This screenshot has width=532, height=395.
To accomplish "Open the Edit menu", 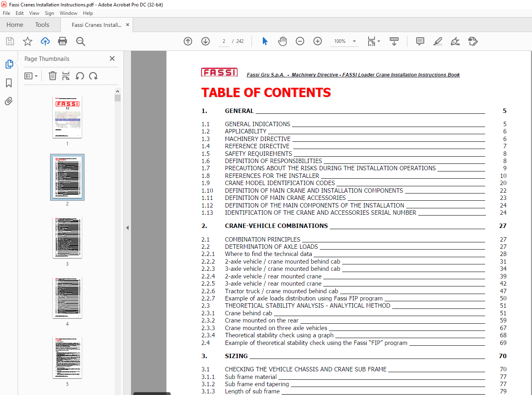I will coord(20,13).
